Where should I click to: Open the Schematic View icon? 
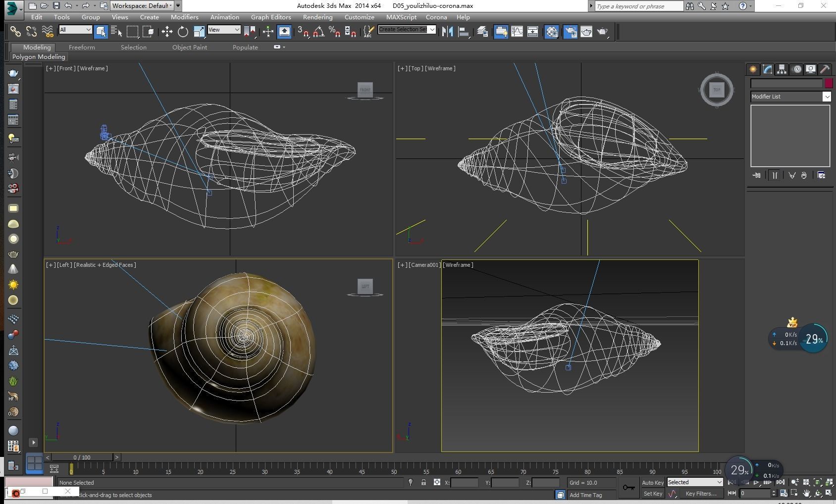(x=532, y=32)
